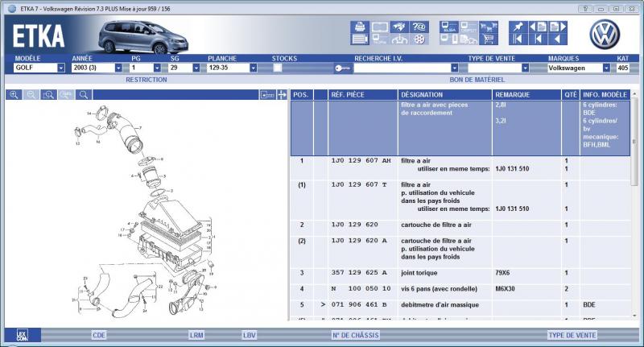Click the POS. column header
Screen dimensions: 644x347
click(301, 95)
